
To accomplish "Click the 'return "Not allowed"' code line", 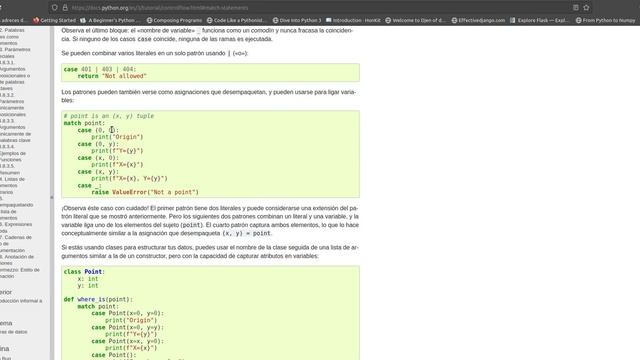I will [112, 76].
